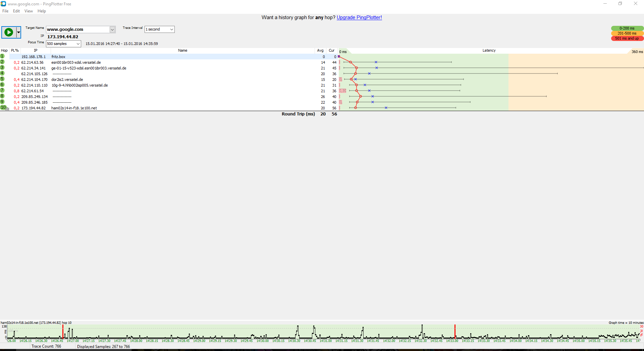This screenshot has width=644, height=351.
Task: Click the Round Trip (ms) summary label
Action: 298,114
